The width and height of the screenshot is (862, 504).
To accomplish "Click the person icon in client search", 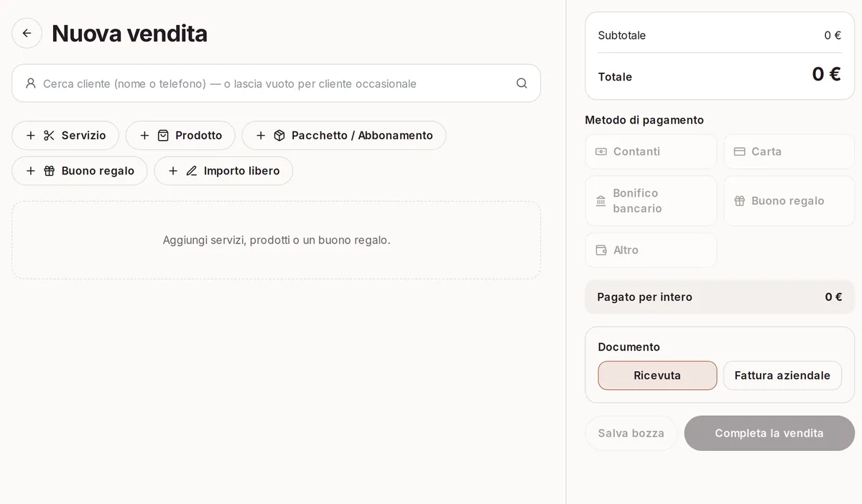I will [x=30, y=83].
